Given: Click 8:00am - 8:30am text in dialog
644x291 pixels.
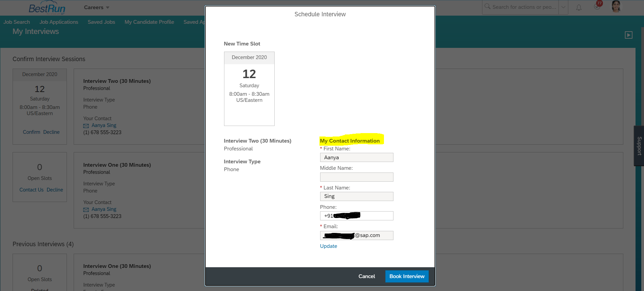Looking at the screenshot, I should pos(249,94).
